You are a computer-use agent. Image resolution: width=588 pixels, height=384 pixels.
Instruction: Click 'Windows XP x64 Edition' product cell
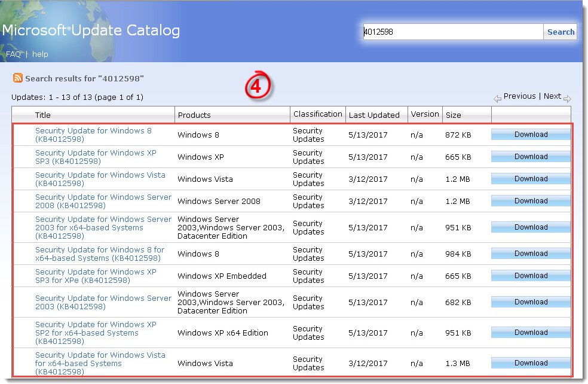click(223, 333)
